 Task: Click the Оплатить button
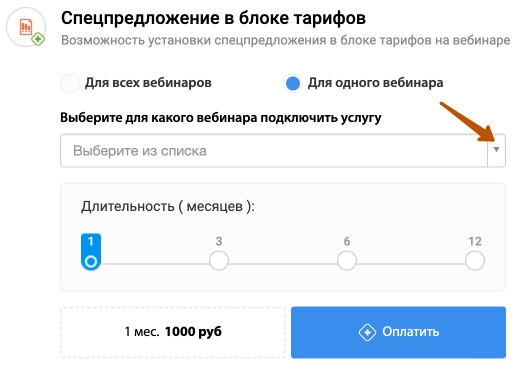(x=398, y=332)
